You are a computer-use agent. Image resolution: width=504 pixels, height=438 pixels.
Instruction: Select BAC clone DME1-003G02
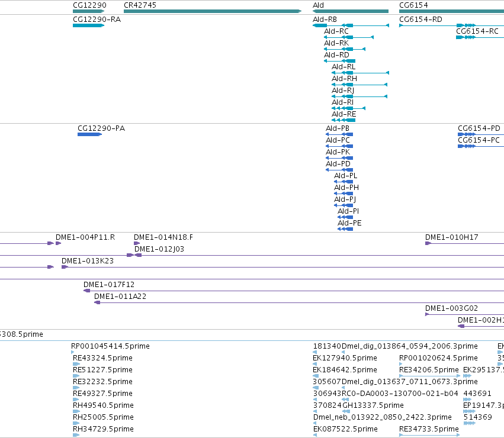pyautogui.click(x=451, y=308)
